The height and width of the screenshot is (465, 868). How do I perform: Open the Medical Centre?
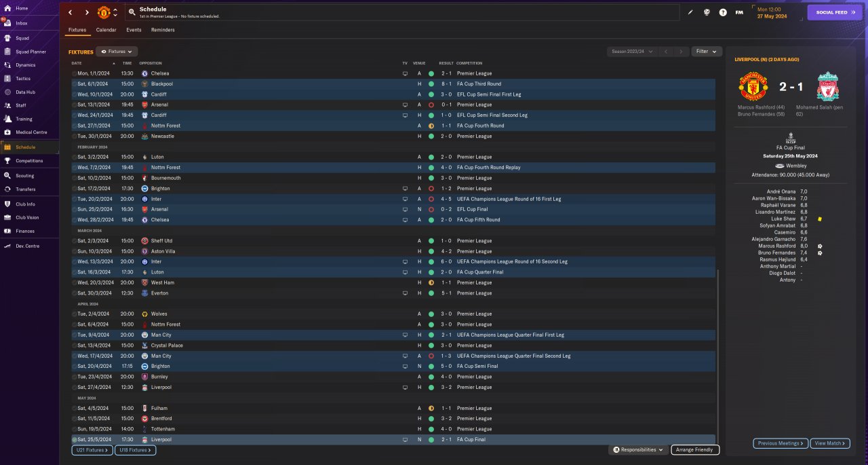click(x=31, y=132)
